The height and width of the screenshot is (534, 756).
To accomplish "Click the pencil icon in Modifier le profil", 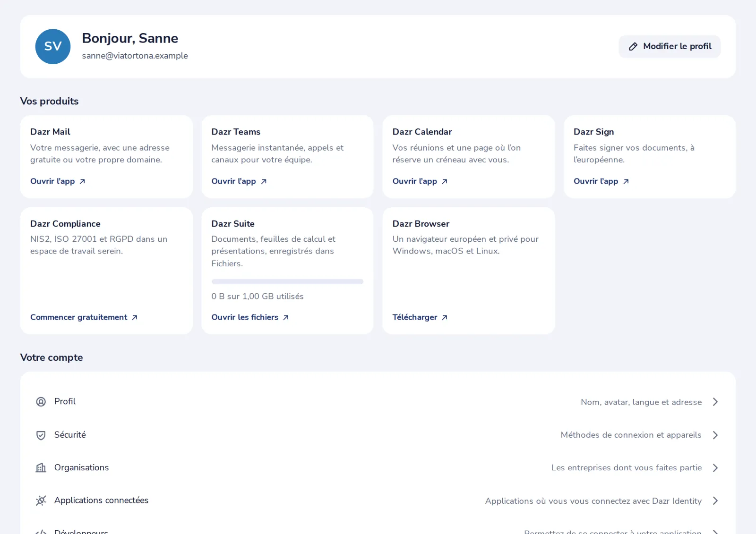I will (633, 46).
